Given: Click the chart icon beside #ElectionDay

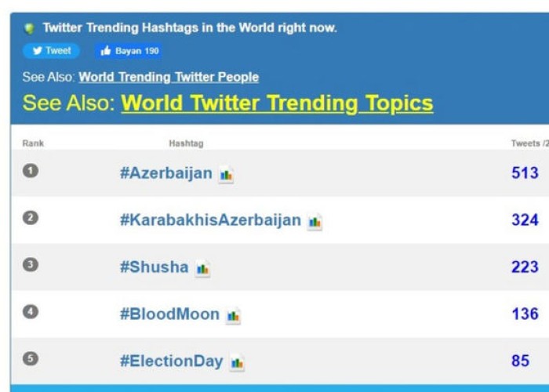Looking at the screenshot, I should pyautogui.click(x=237, y=363).
